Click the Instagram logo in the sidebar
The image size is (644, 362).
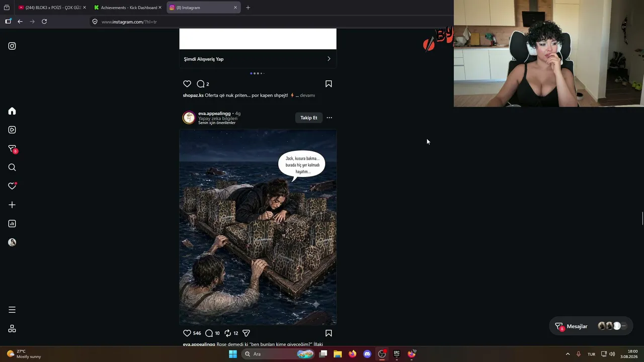[x=12, y=46]
